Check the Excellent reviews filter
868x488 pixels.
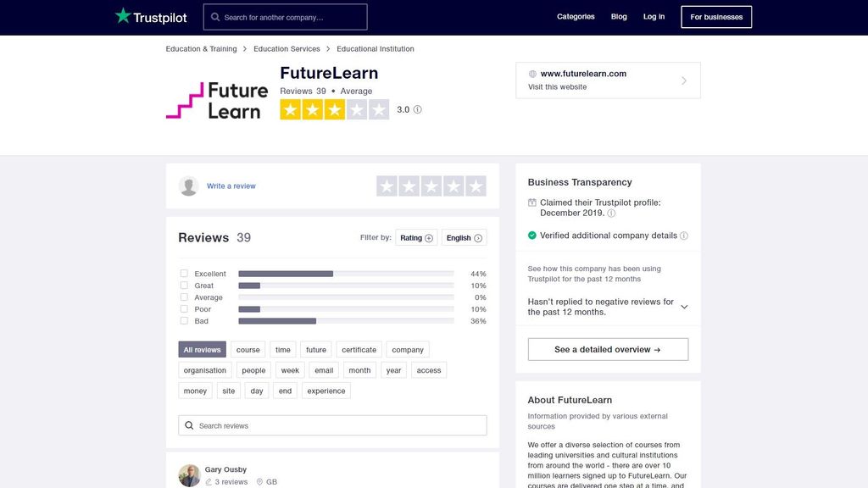[x=184, y=273]
